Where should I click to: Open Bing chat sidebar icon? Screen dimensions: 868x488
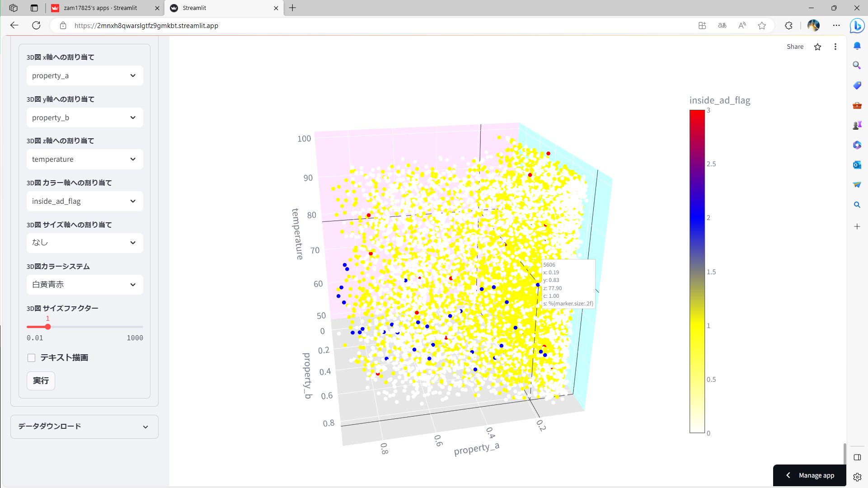857,26
